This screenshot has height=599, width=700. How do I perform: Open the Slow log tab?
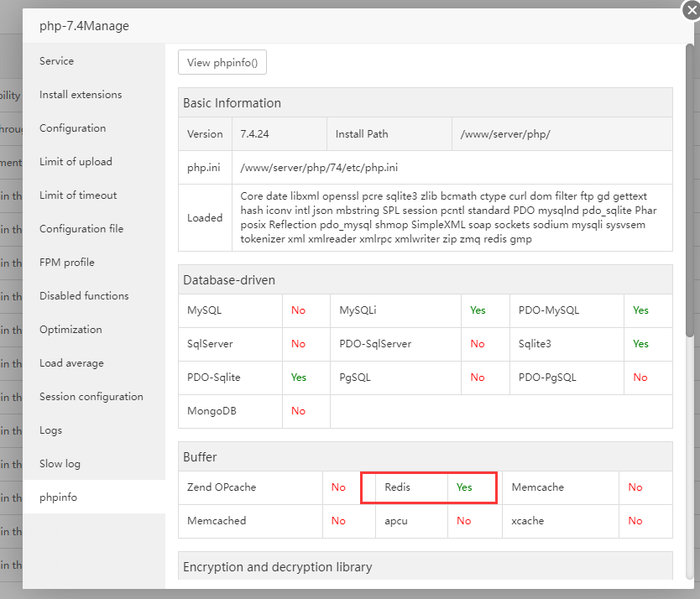60,464
